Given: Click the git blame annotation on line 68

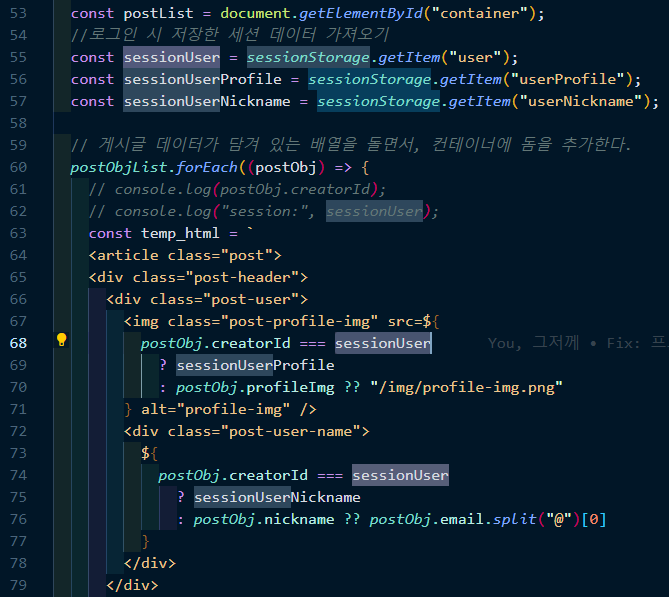Looking at the screenshot, I should point(578,343).
